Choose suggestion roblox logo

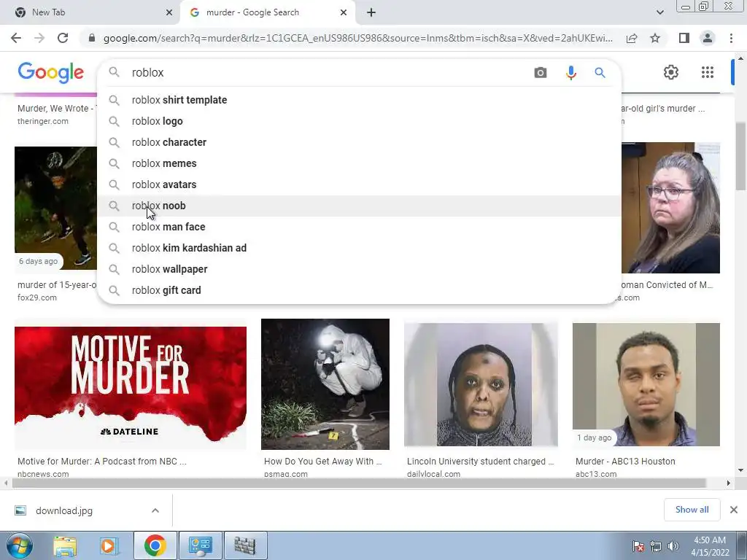click(x=359, y=121)
